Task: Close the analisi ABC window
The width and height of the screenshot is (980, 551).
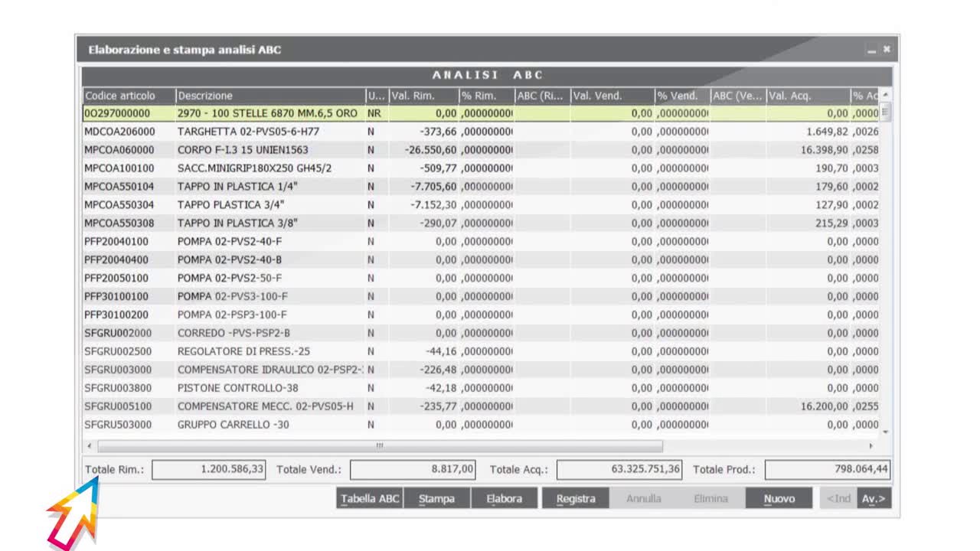Action: coord(887,49)
